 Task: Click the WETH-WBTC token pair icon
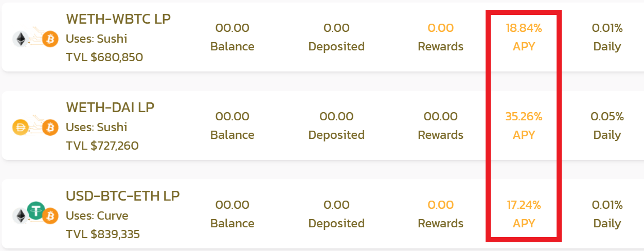[x=35, y=39]
